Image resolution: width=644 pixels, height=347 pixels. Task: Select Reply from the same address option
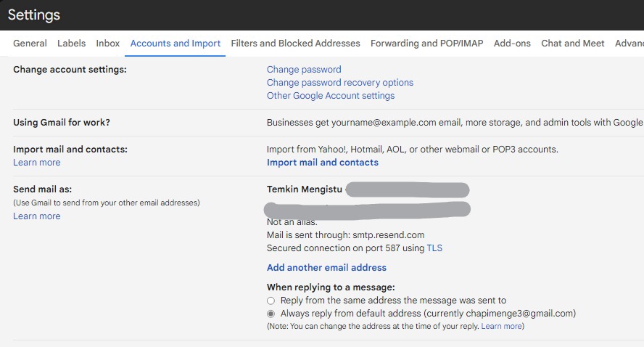(271, 301)
